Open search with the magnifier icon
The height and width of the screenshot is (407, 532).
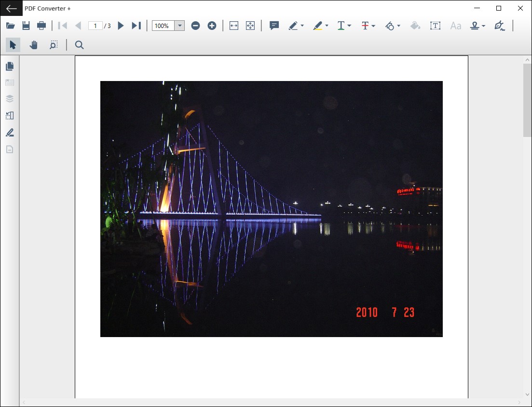[x=80, y=45]
